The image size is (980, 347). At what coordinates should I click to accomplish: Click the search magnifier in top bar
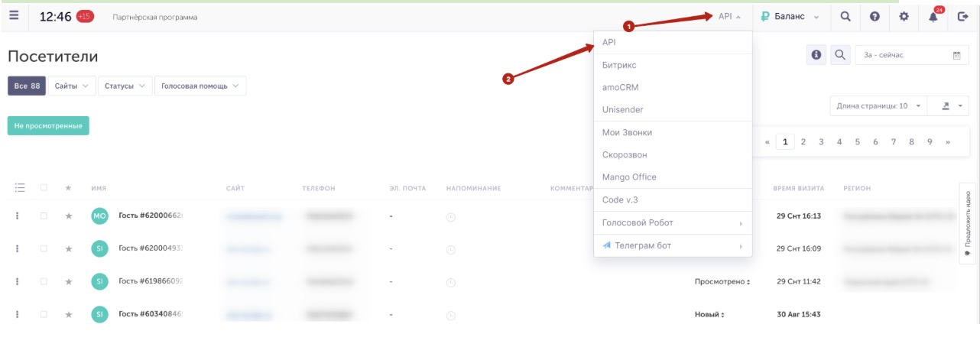pos(845,17)
